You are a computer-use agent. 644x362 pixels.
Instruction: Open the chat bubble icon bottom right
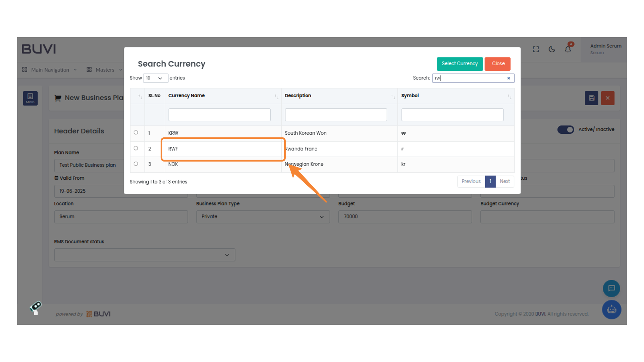[611, 288]
